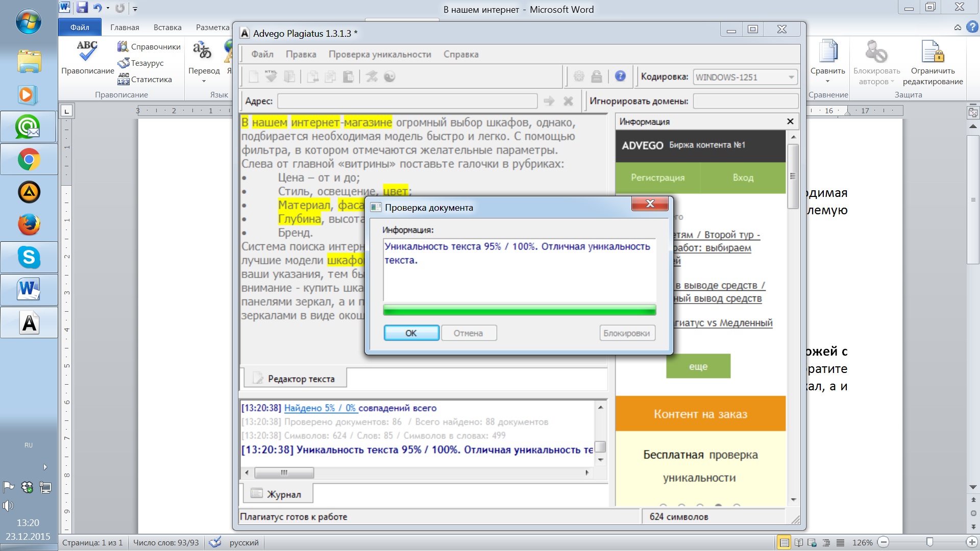Click the green progress bar in dialog
Viewport: 980px width, 551px height.
pos(520,310)
